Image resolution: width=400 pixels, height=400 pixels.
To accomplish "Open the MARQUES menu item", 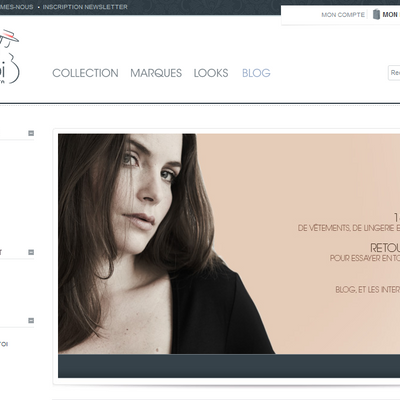I will [x=156, y=73].
